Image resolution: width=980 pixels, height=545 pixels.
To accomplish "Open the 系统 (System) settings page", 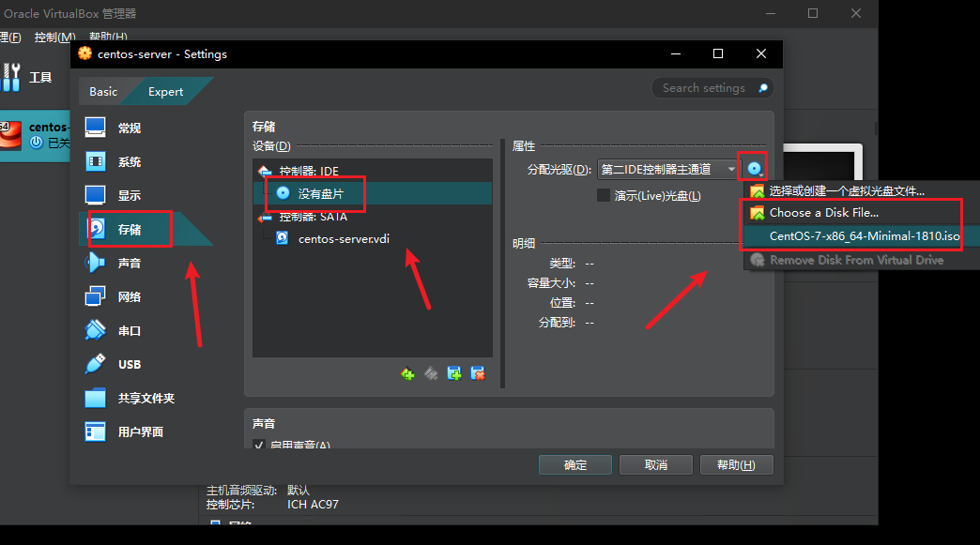I will [114, 161].
